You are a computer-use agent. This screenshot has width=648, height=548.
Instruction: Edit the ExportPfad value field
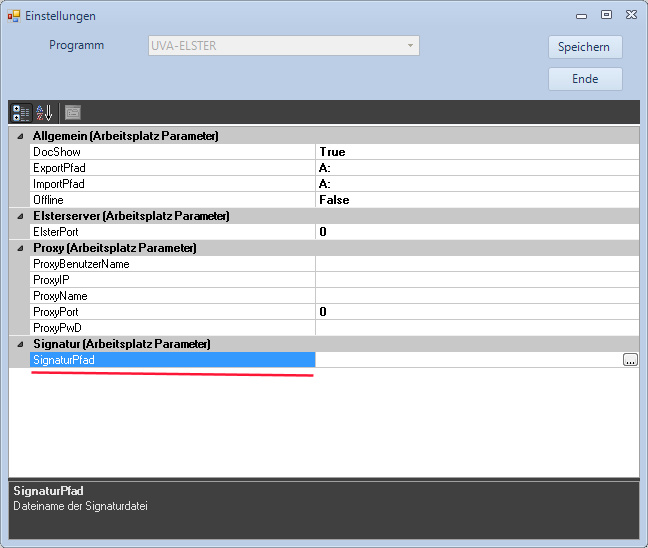tap(475, 168)
